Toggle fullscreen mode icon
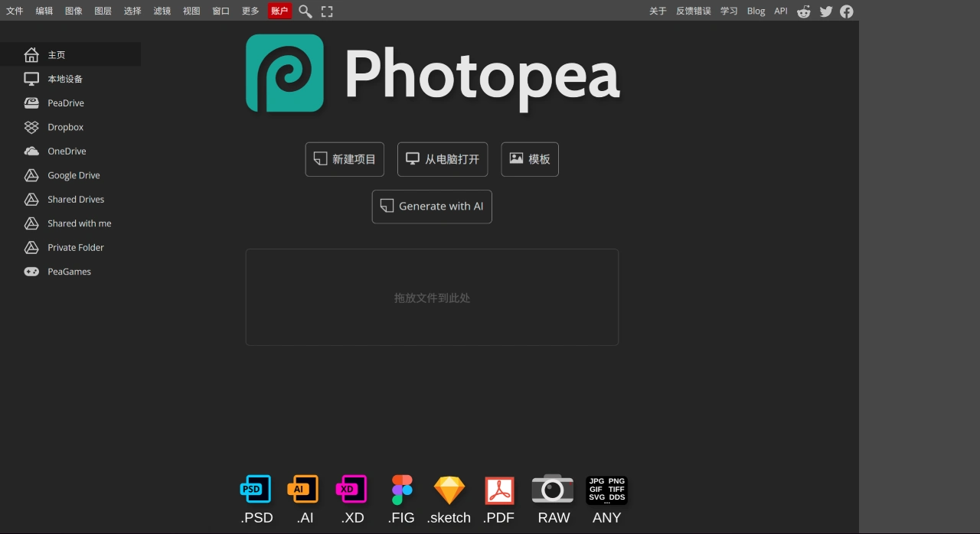This screenshot has height=534, width=980. (327, 11)
